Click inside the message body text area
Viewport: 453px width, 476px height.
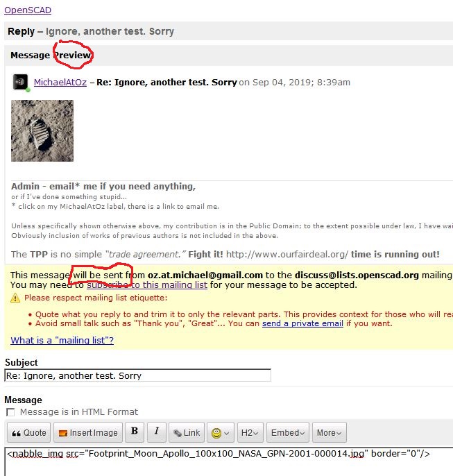229,465
